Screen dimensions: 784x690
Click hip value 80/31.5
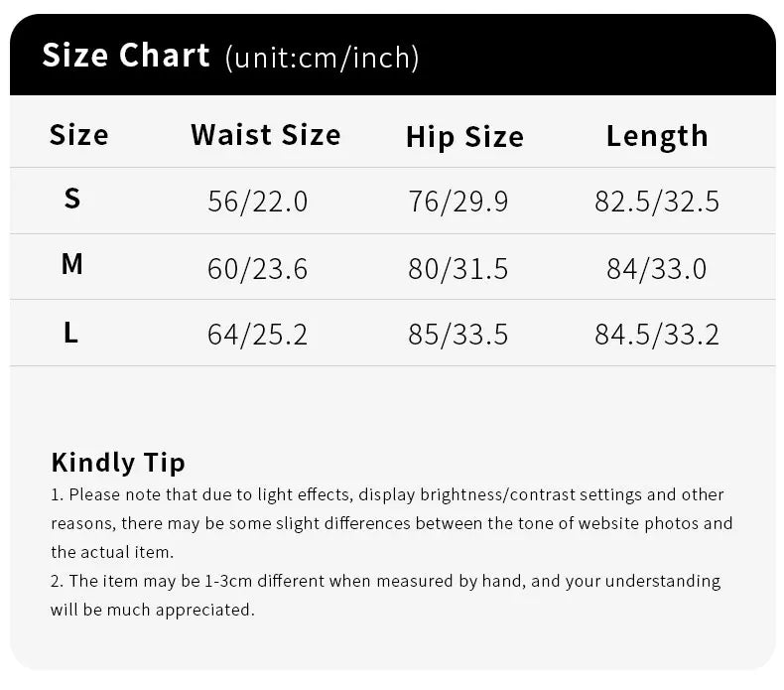pos(458,269)
